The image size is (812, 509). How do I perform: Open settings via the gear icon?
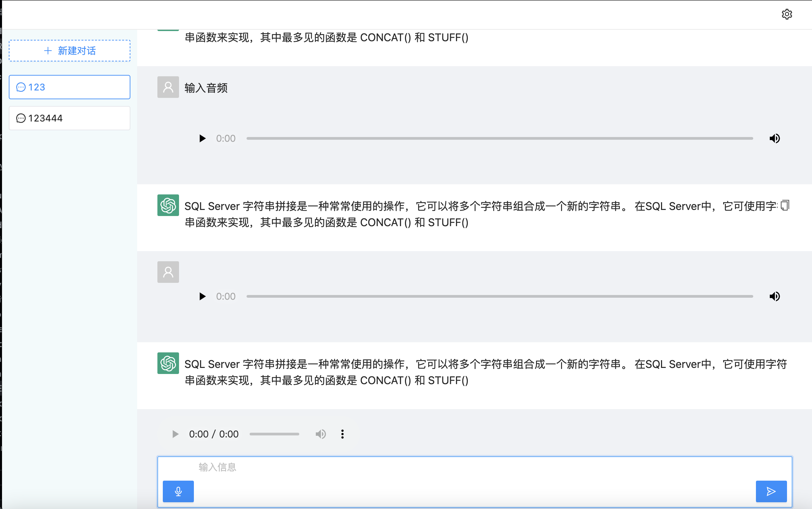[787, 14]
